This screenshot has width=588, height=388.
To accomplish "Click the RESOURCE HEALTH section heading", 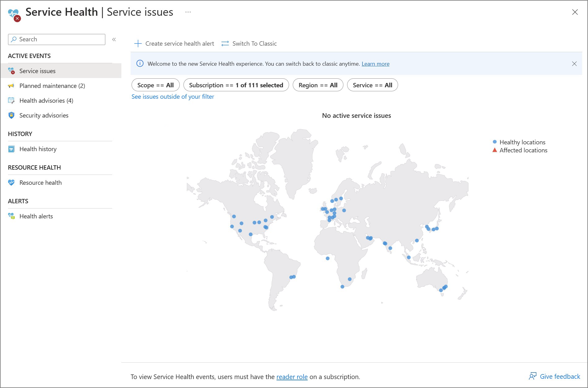I will point(34,167).
